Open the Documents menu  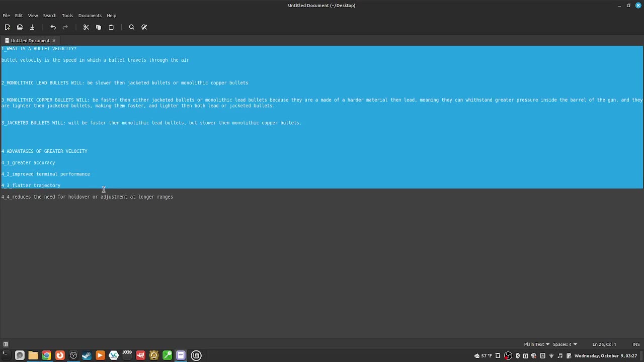90,16
